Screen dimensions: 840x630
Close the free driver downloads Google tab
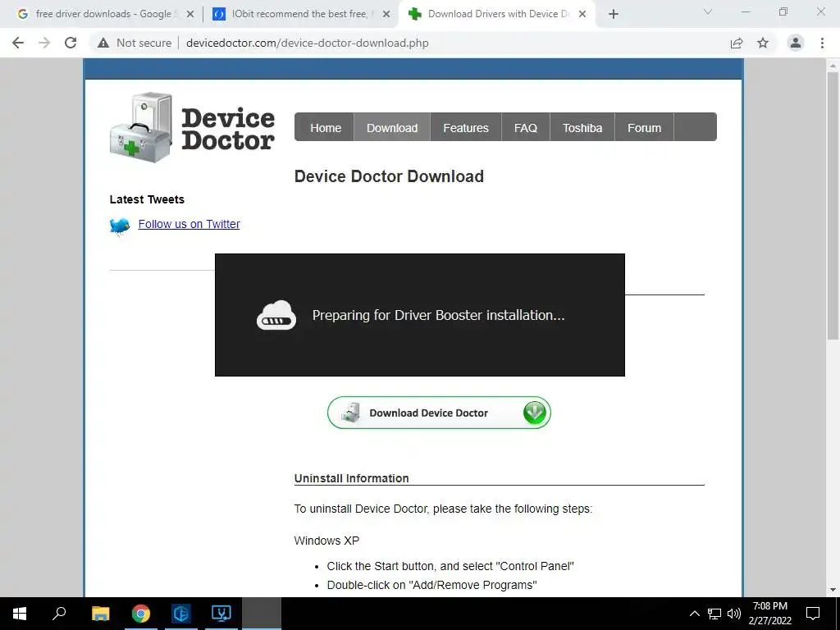click(x=190, y=14)
